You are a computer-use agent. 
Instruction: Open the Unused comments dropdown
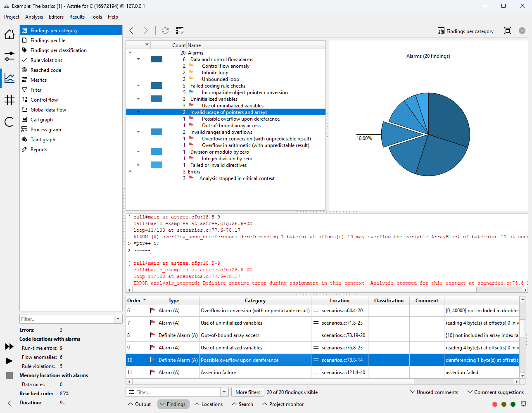click(x=434, y=392)
